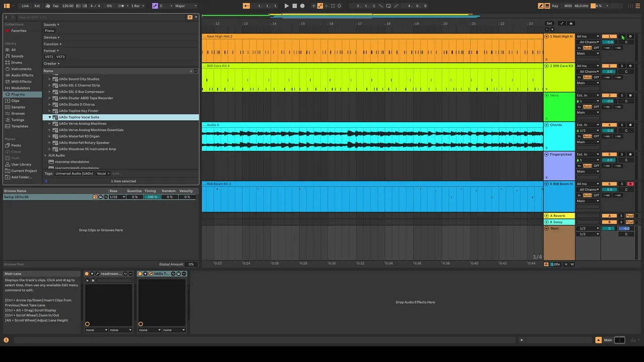The image size is (644, 362).
Task: Toggle the MIDI map mode button
Action: click(568, 6)
